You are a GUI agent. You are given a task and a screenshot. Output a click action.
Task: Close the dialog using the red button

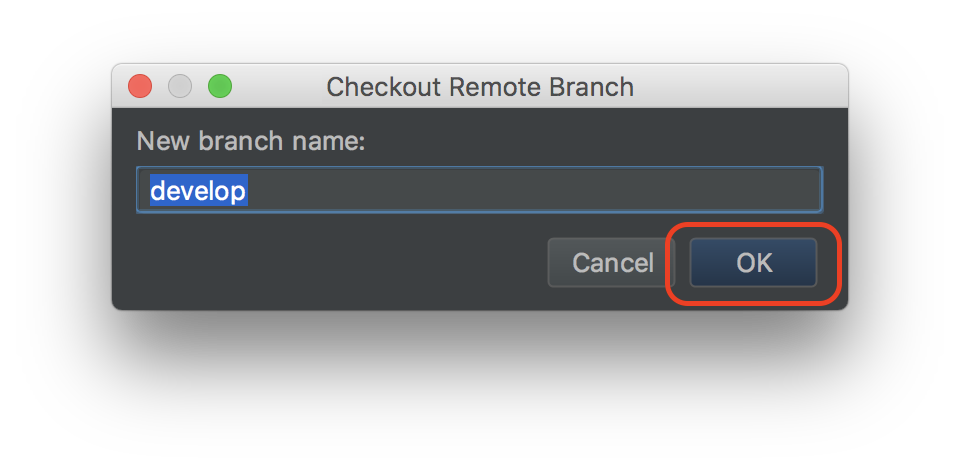140,86
